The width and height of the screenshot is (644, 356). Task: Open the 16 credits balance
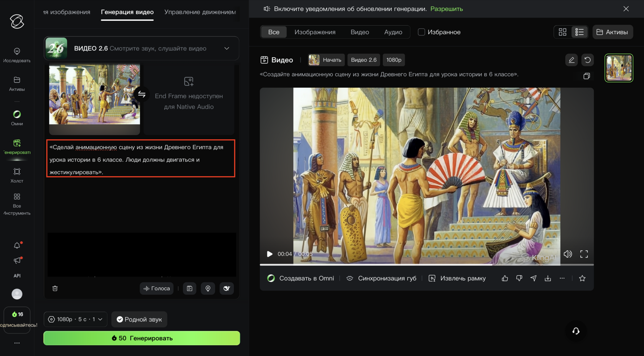[17, 314]
